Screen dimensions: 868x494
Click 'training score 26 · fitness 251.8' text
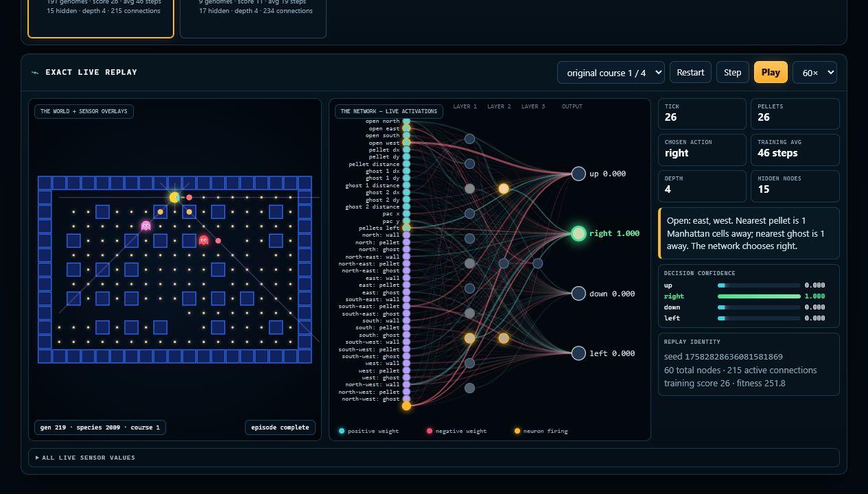[x=725, y=383]
